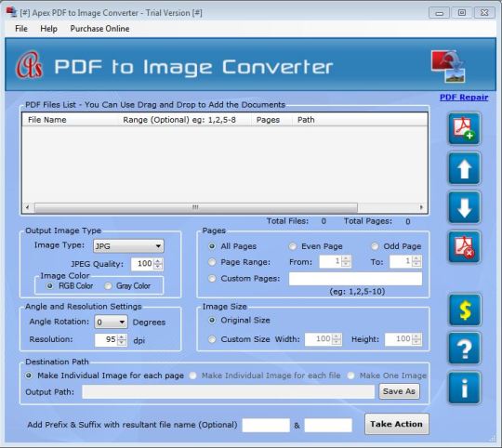The image size is (502, 448).
Task: Click the scrollbar right arrow in file list
Action: (421, 207)
